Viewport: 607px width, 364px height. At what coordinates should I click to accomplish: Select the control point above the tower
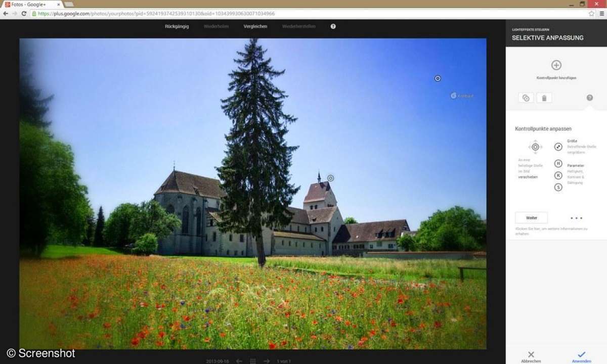[330, 178]
